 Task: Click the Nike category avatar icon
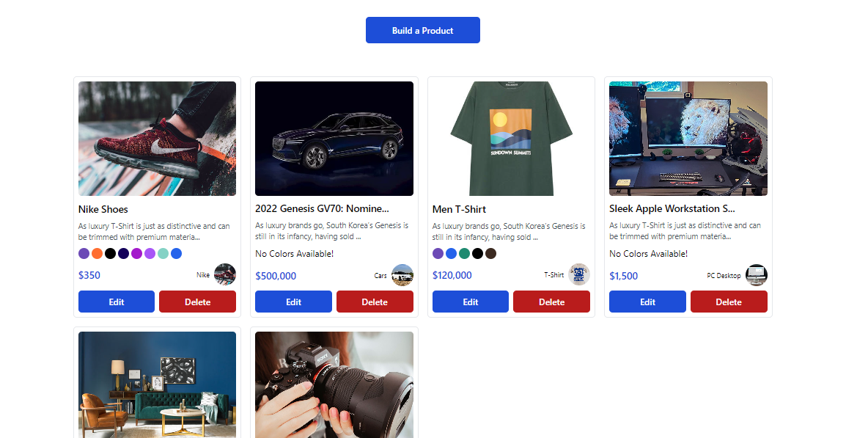click(224, 275)
